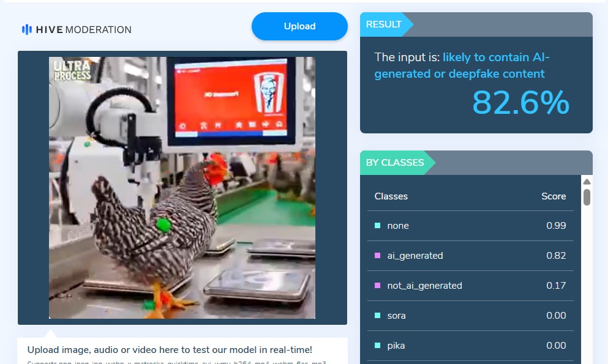Click the classes list scrollbar thumb
The height and width of the screenshot is (364, 608).
tap(587, 197)
